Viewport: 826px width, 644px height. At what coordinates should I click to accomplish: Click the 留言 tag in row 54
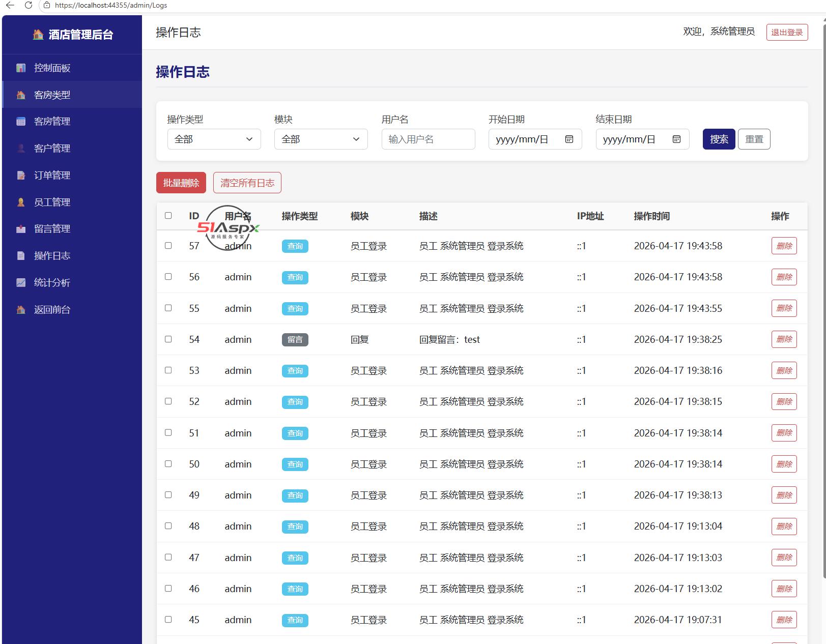pos(295,340)
